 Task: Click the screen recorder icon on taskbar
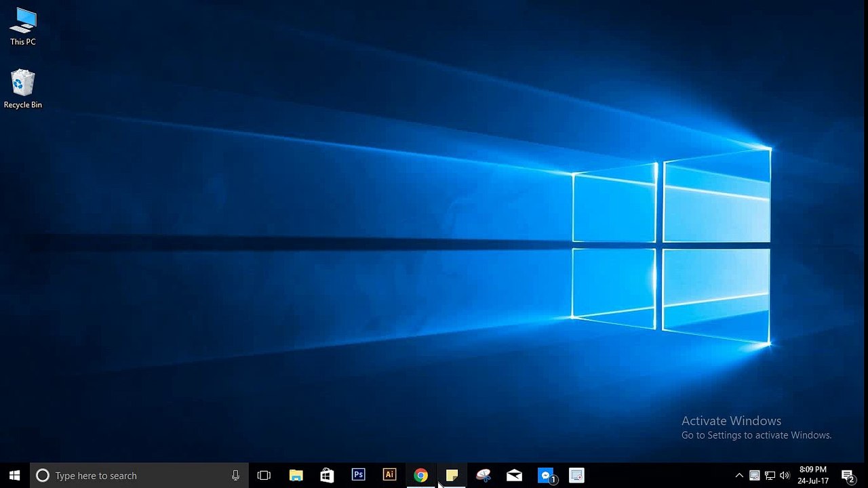click(x=576, y=476)
